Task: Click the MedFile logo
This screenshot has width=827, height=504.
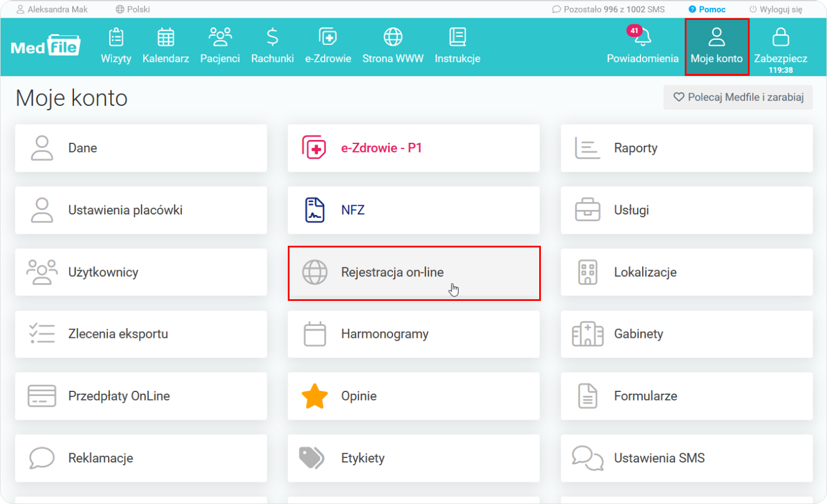Action: 46,46
